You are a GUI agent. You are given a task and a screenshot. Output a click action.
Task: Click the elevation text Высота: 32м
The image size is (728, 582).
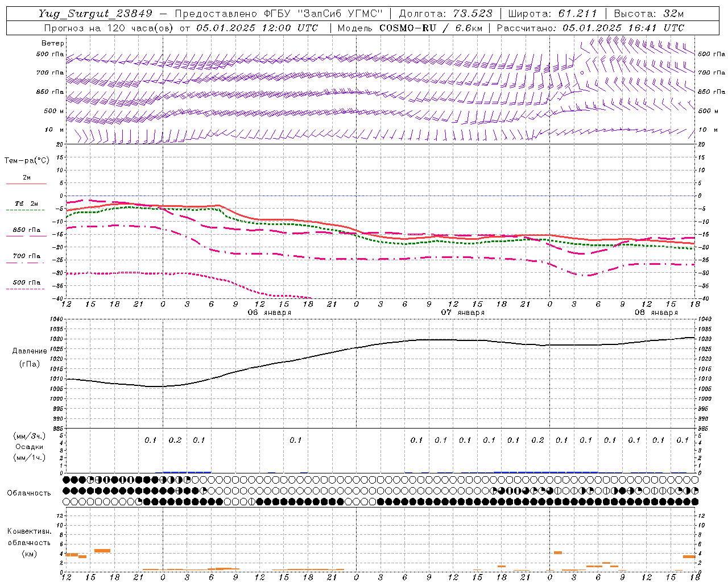(648, 14)
